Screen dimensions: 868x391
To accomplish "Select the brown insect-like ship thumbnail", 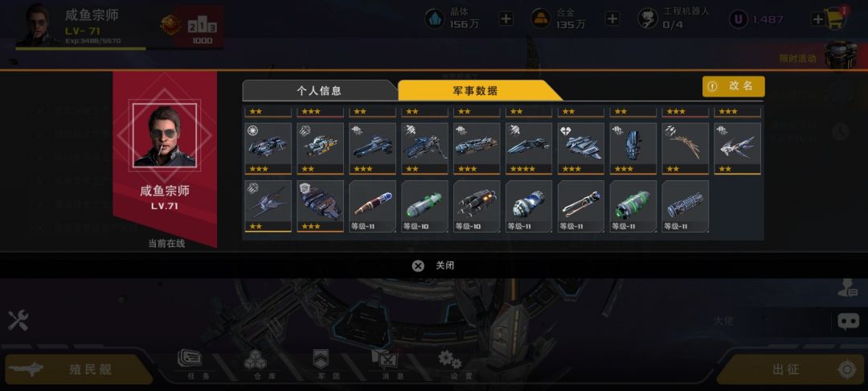I will [x=685, y=148].
